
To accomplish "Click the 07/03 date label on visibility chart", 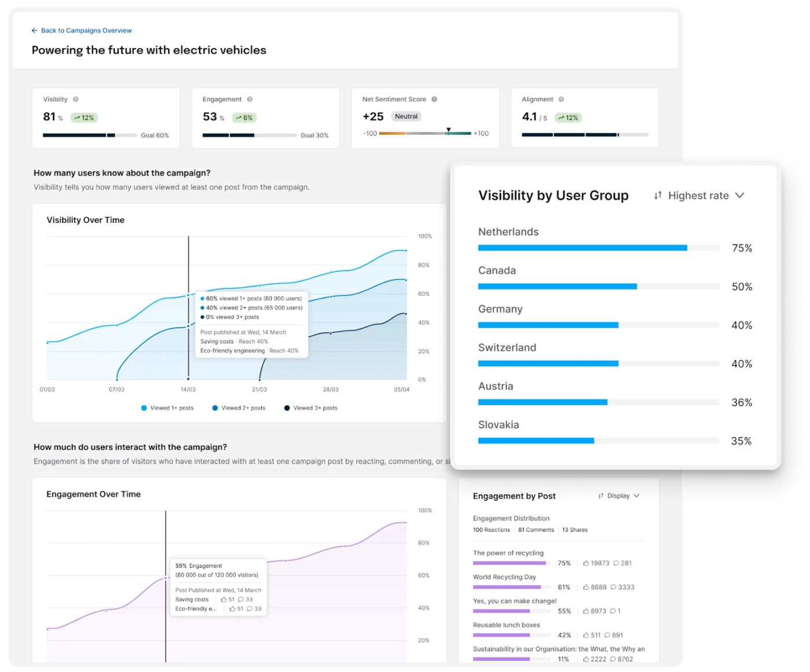I will [x=117, y=390].
